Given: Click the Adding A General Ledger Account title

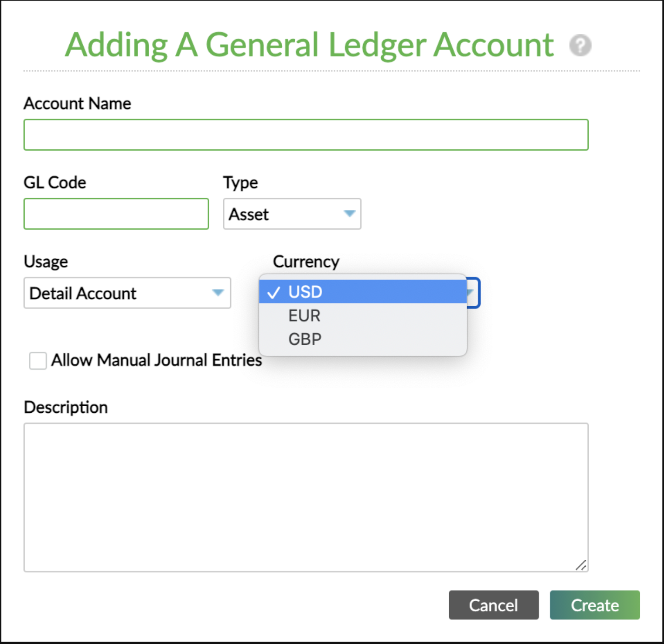Looking at the screenshot, I should (x=309, y=45).
